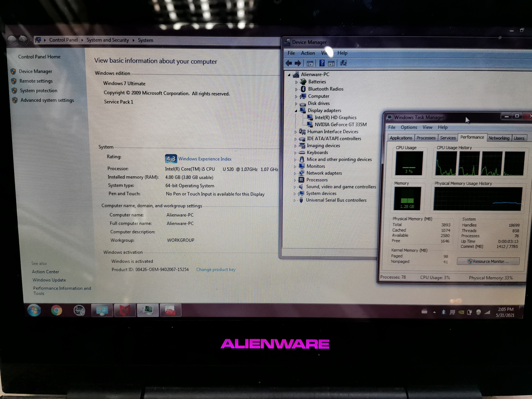
Task: Collapse the Display adapters category
Action: [x=296, y=111]
